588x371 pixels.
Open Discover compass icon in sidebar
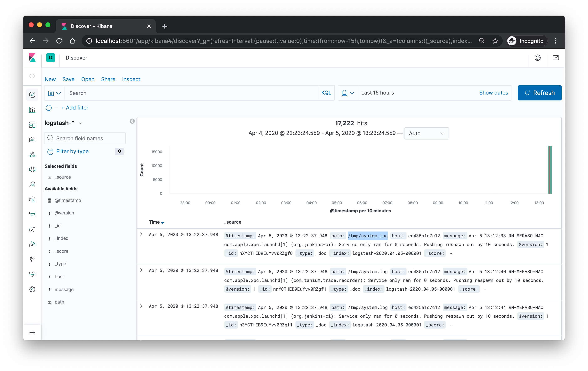(32, 95)
